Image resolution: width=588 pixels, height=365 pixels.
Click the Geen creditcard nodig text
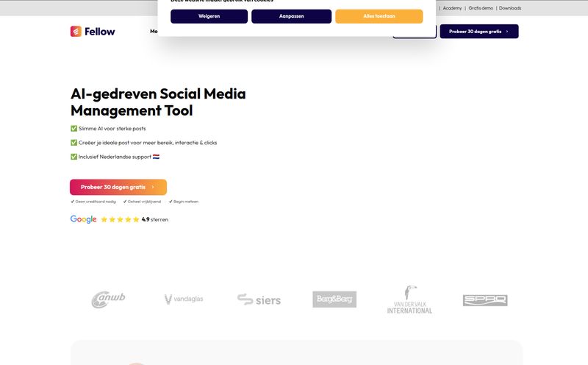coord(96,202)
